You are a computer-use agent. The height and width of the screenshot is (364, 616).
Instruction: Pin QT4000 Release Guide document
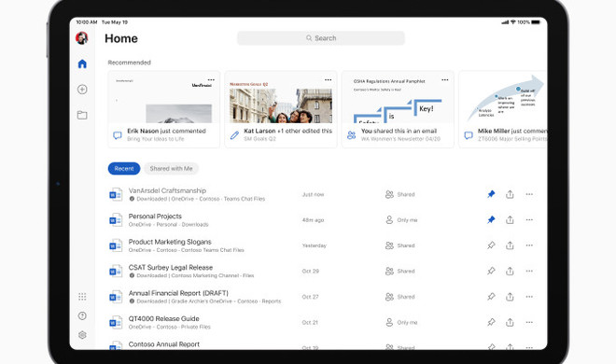pyautogui.click(x=491, y=322)
